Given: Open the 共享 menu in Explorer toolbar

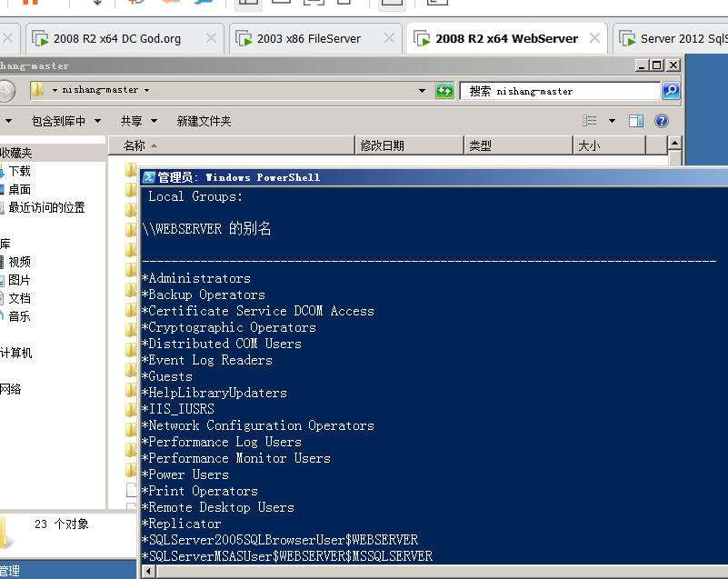Looking at the screenshot, I should coord(138,121).
